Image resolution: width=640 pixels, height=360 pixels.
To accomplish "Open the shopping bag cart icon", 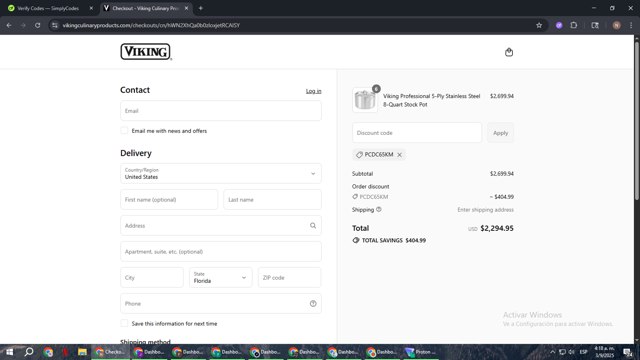I will pos(509,52).
